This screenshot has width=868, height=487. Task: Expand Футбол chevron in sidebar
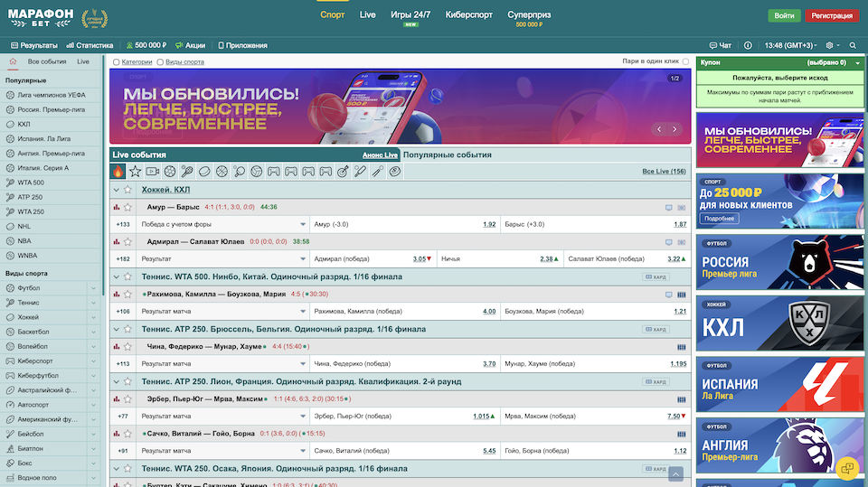(x=93, y=288)
